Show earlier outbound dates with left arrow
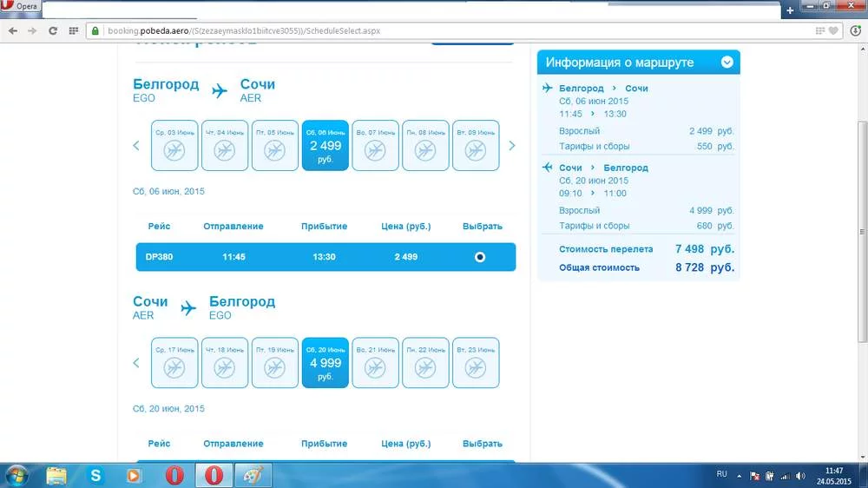This screenshot has height=488, width=868. tap(136, 146)
